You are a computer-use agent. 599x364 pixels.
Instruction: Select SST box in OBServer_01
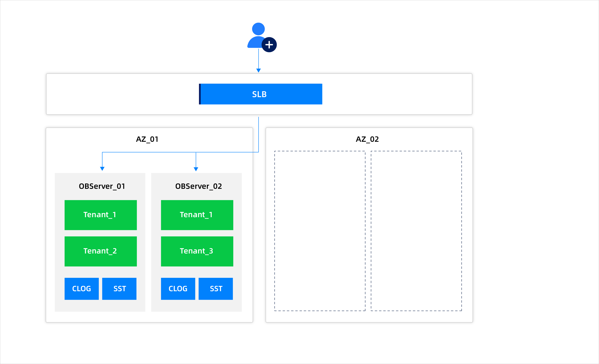coord(119,289)
